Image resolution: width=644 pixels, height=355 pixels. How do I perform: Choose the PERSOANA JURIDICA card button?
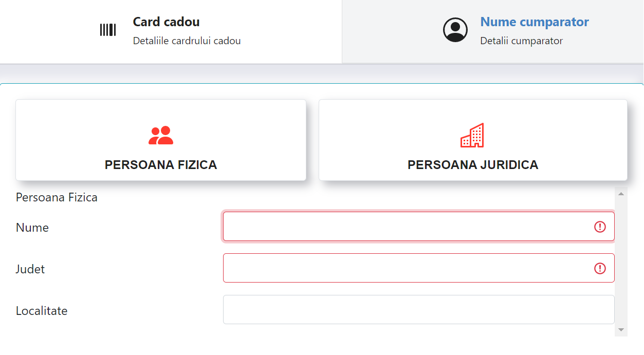[x=473, y=140]
